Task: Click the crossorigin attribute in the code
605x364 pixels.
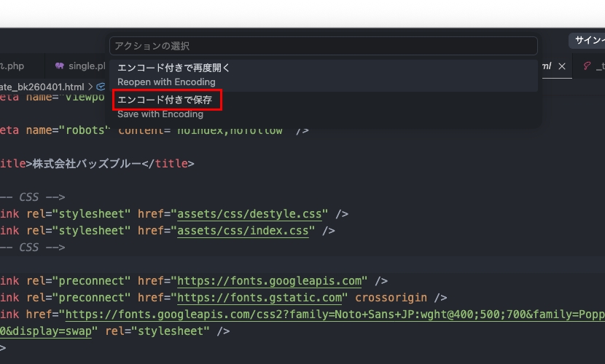Action: point(391,298)
